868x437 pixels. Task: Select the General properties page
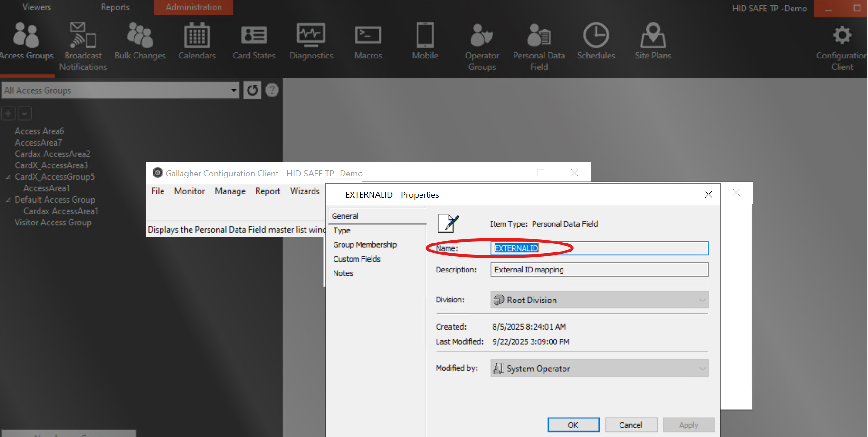point(377,216)
